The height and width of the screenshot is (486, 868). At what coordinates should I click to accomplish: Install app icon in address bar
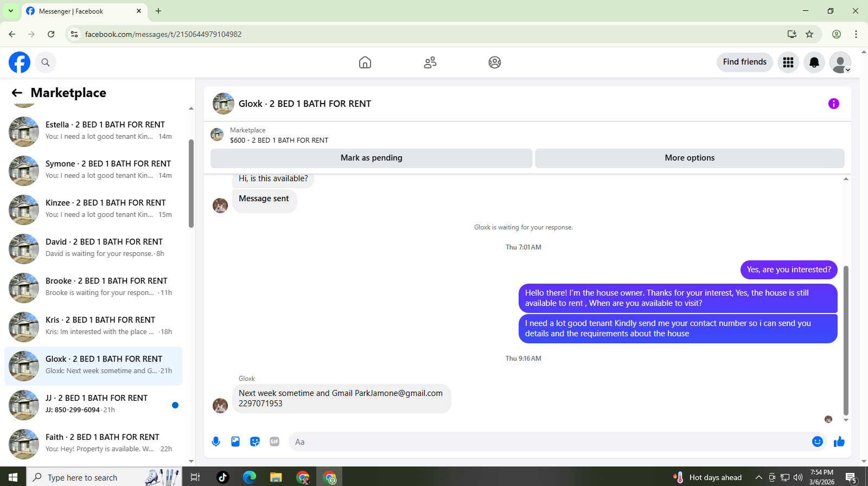(792, 34)
